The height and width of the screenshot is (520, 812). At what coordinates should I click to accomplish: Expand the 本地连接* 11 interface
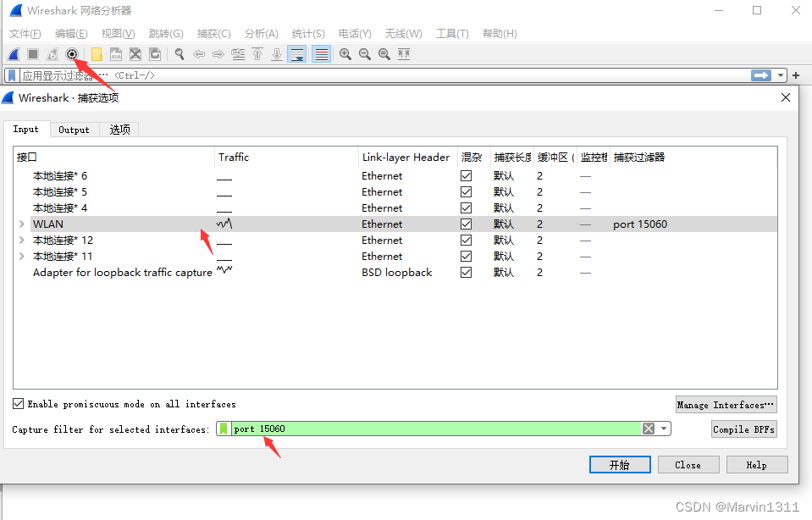click(x=22, y=256)
